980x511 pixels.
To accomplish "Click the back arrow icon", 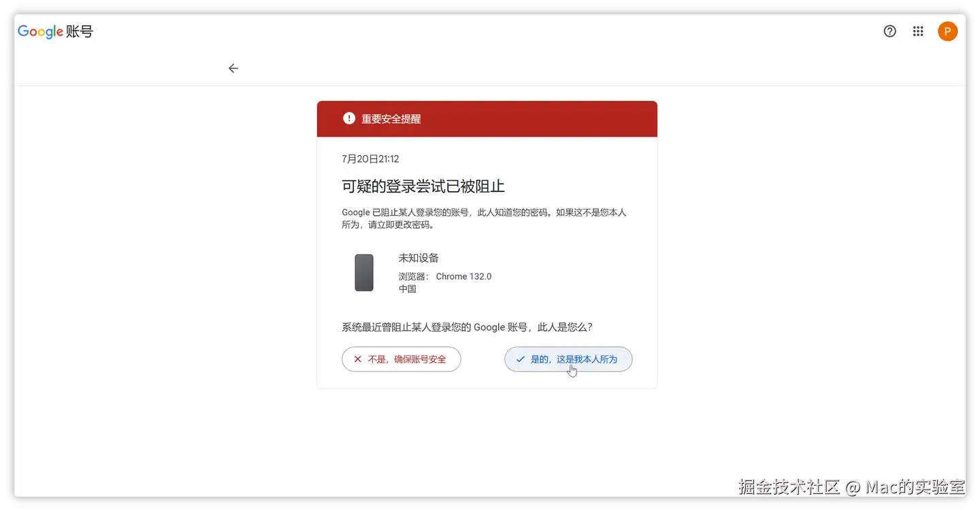I will pos(233,68).
